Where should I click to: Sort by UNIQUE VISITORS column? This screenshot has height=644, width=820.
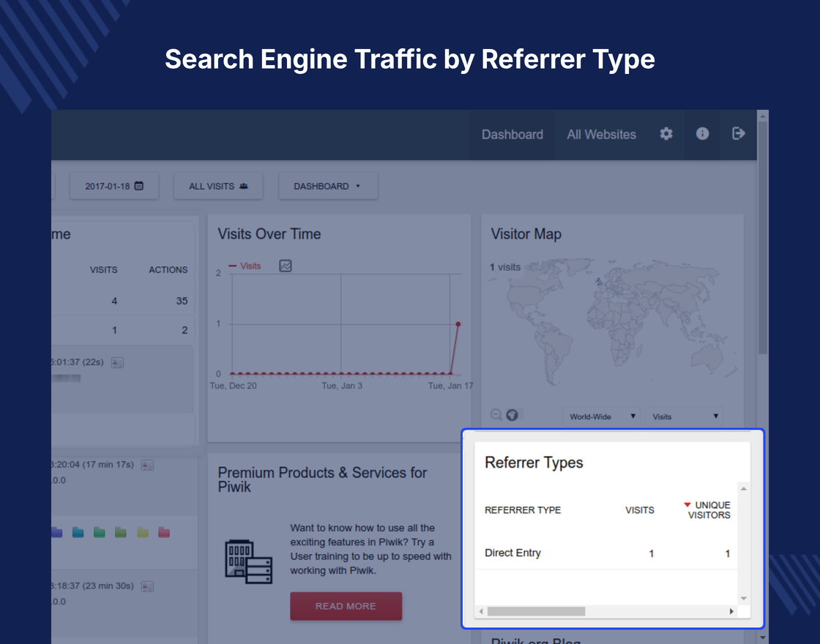707,510
